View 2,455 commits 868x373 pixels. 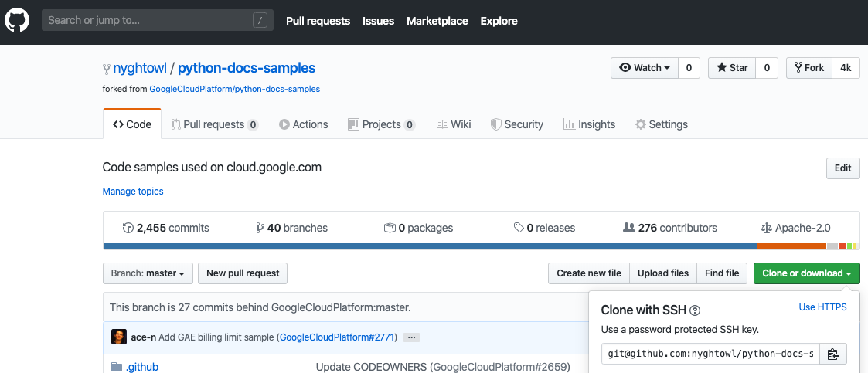(165, 228)
